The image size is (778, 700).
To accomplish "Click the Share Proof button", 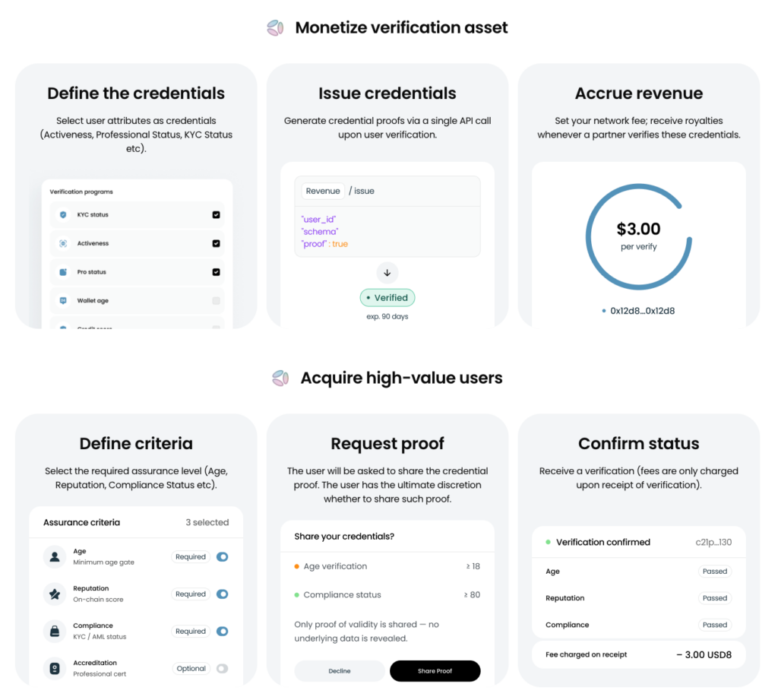I will 435,670.
